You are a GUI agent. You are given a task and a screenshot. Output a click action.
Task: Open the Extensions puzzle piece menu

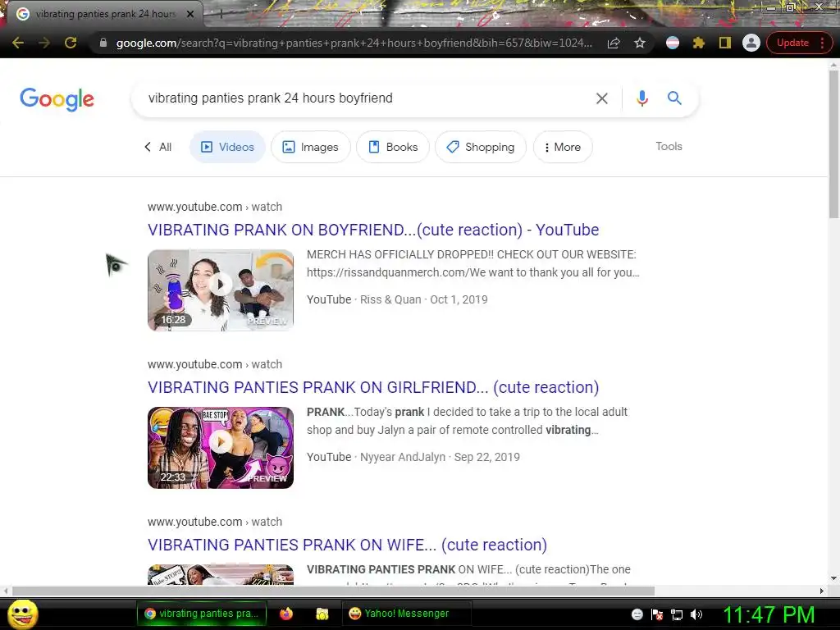click(699, 43)
